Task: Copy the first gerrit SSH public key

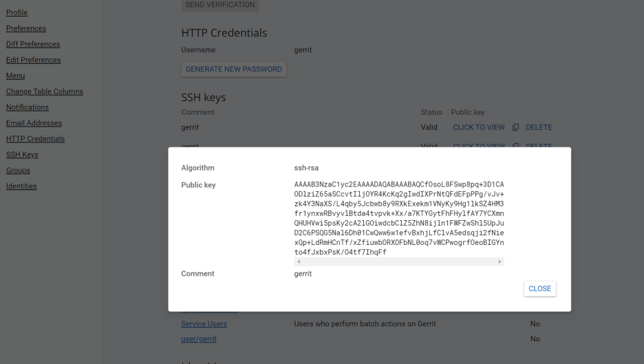Action: (515, 127)
